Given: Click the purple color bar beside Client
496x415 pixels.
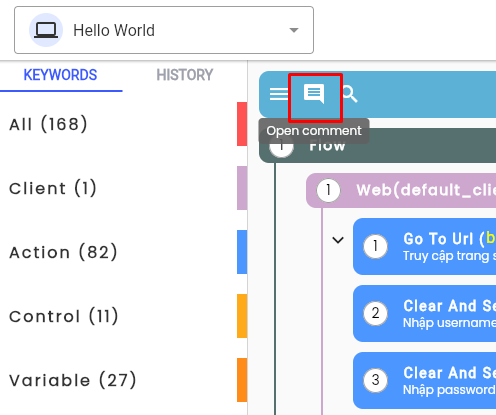Looking at the screenshot, I should (x=242, y=188).
